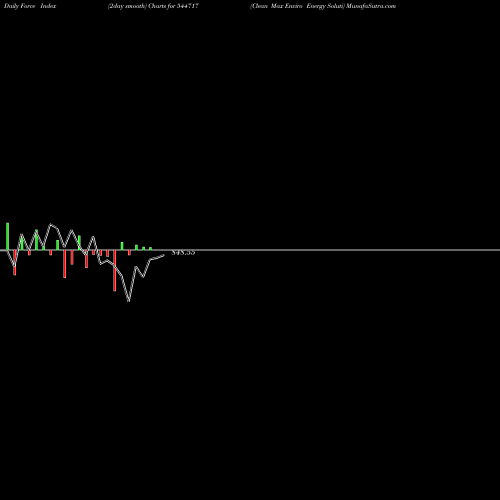Click the lowest dip of the smoothed gray line
The image size is (500, 500).
coord(129,300)
